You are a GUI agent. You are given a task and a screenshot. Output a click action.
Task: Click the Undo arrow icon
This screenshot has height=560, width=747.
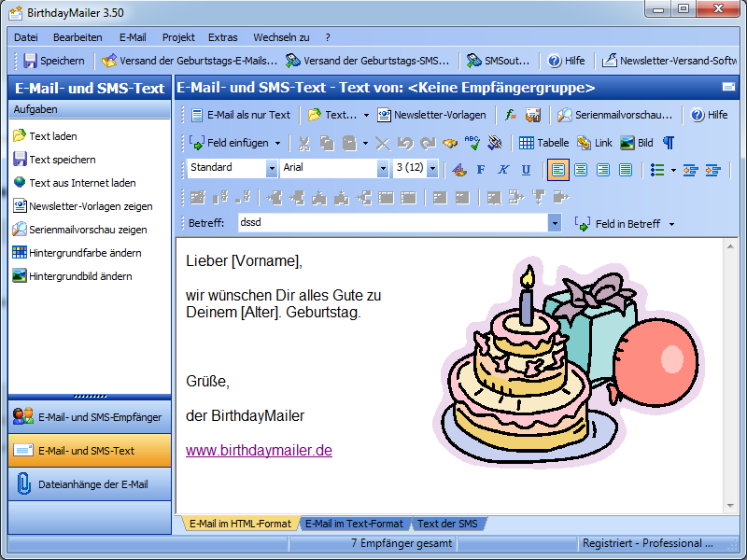tap(405, 143)
